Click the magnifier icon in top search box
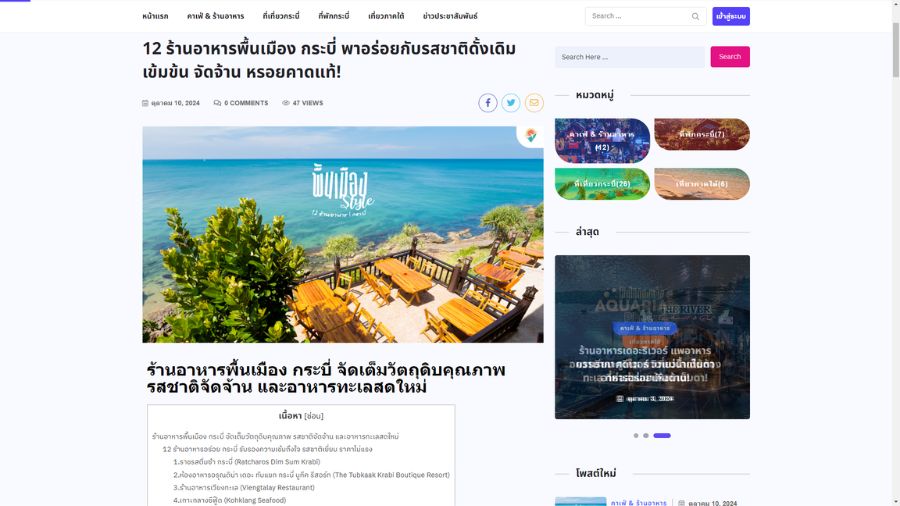 tap(695, 16)
